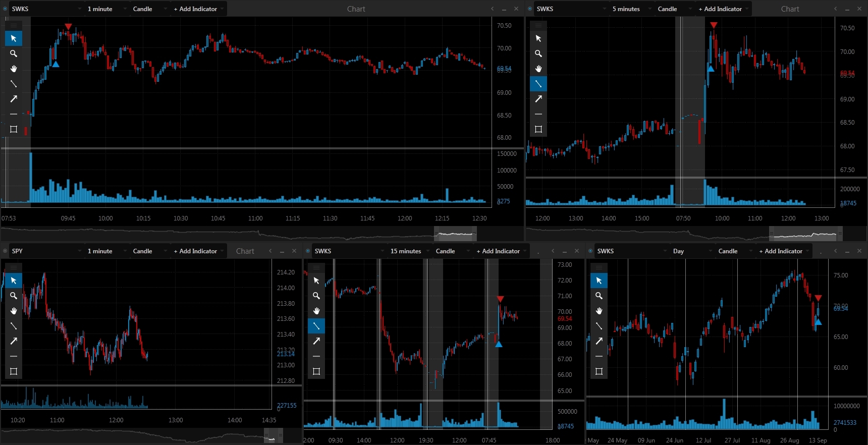Toggle link circle beside SPY symbol
Screen dimensions: 868x445
point(5,251)
